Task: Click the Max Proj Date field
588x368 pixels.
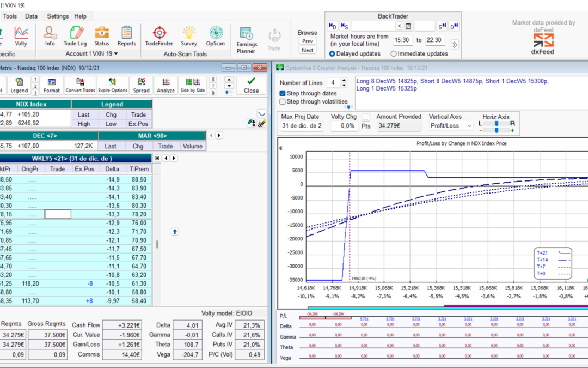Action: pos(302,126)
